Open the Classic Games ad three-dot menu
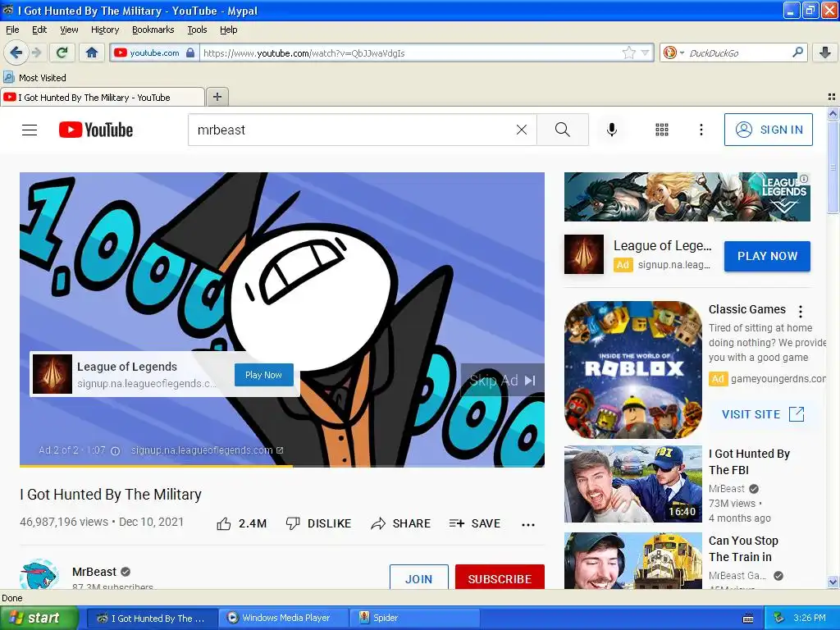The height and width of the screenshot is (630, 840). 801,311
